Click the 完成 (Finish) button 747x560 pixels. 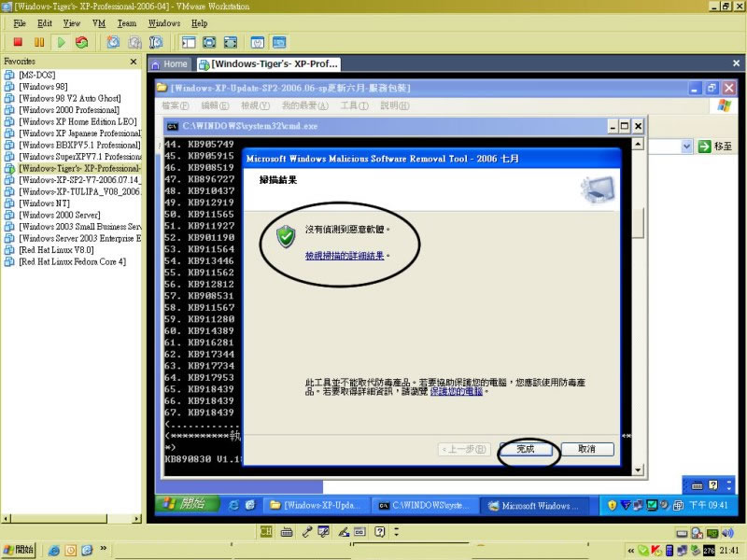(x=526, y=449)
